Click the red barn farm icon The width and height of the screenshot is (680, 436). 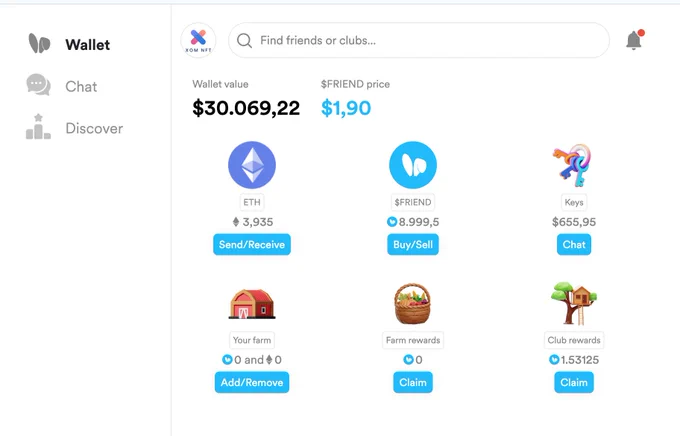(x=252, y=304)
